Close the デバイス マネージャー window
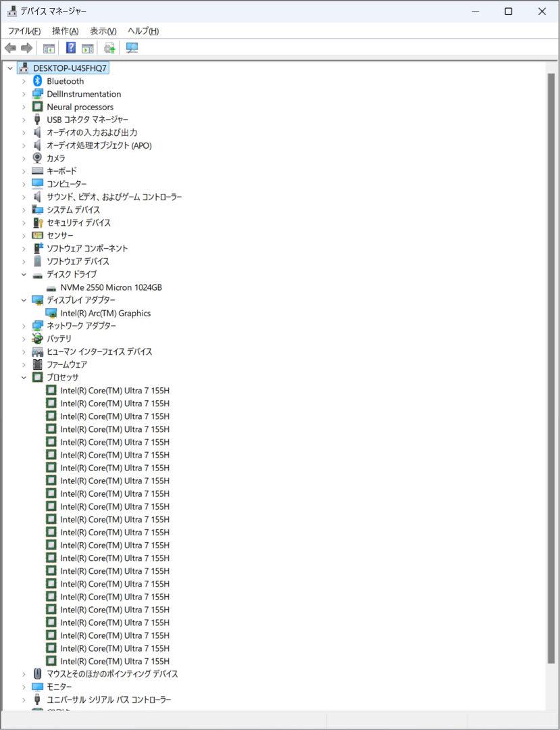The width and height of the screenshot is (560, 730). [x=542, y=11]
